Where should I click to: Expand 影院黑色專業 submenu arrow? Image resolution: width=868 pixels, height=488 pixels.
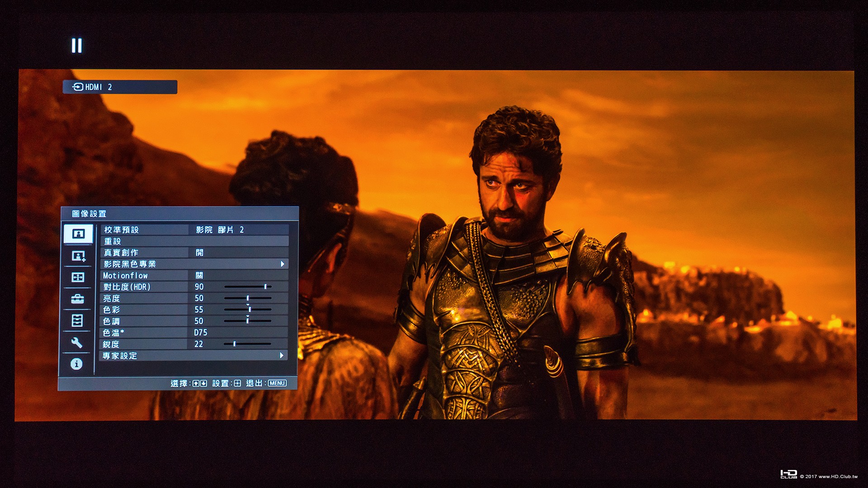[x=283, y=264]
